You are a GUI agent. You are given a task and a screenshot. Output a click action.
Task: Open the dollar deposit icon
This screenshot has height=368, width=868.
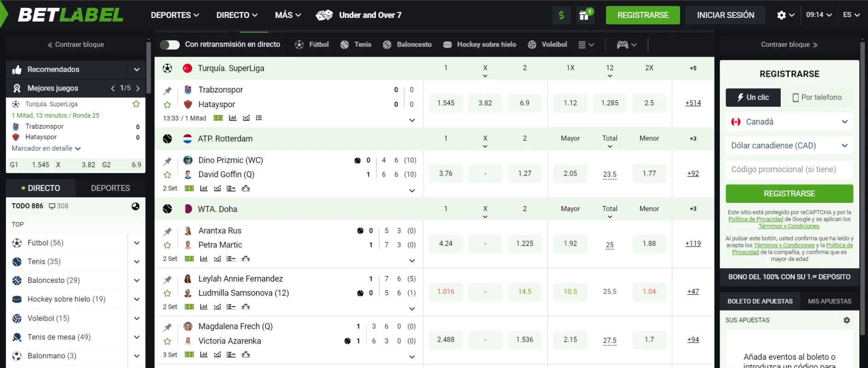(561, 15)
